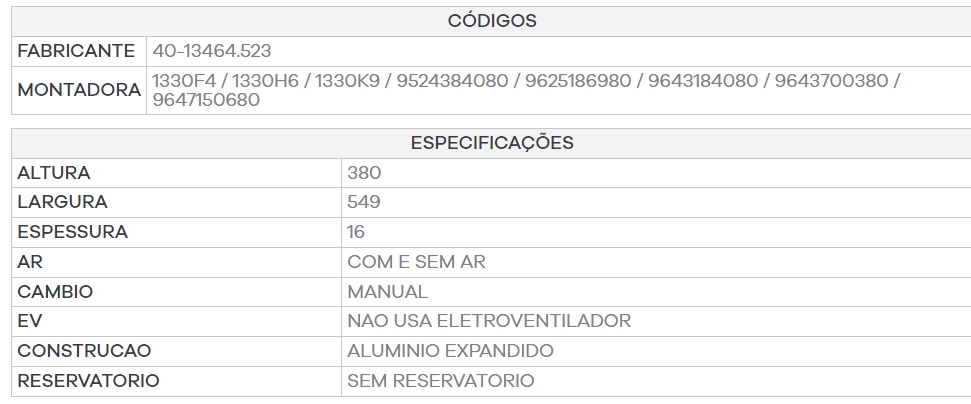Select the LARGURA label cell
This screenshot has height=404, width=971.
(x=176, y=203)
